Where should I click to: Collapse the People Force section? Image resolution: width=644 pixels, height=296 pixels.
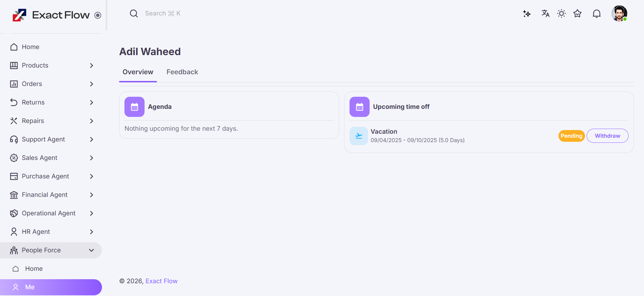[x=91, y=250]
